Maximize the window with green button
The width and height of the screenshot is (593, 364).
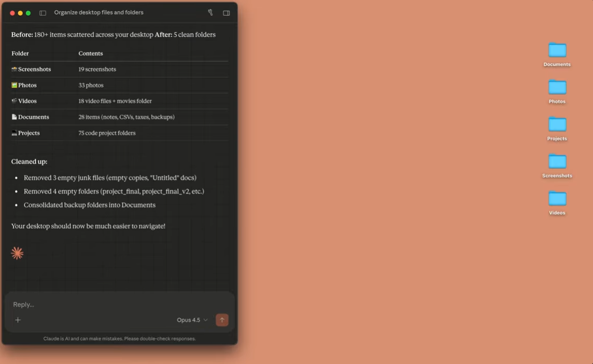click(28, 13)
